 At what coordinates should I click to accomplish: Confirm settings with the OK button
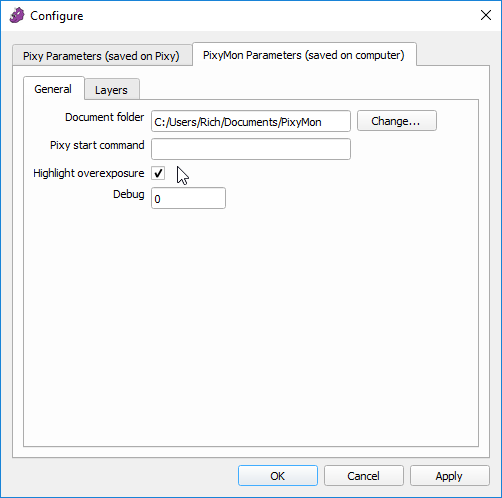tap(278, 476)
